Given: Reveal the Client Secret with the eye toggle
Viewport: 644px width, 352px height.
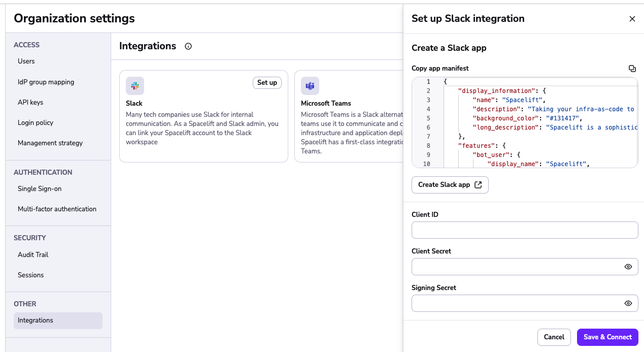Looking at the screenshot, I should (628, 266).
